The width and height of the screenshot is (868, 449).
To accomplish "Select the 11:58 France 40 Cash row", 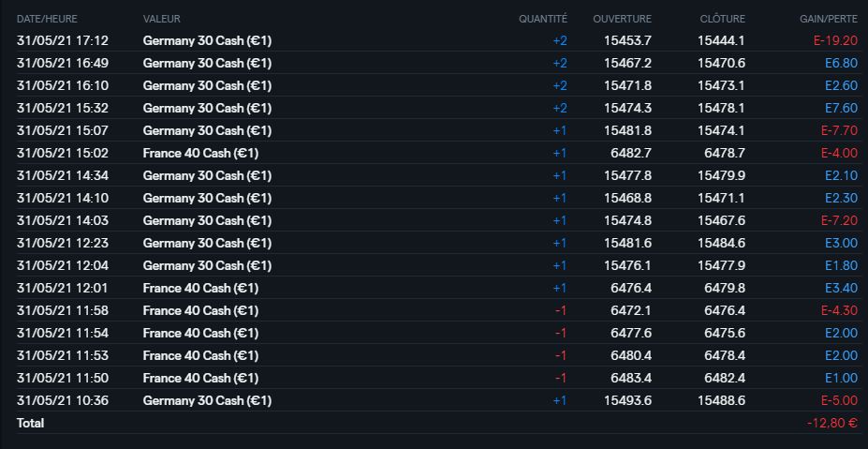I will click(x=200, y=310).
